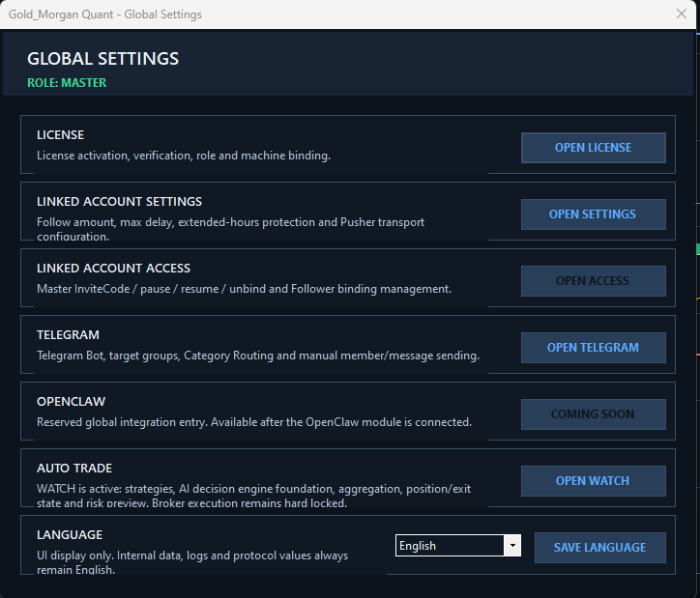Click the UI display only description
The image size is (700, 598).
[192, 562]
